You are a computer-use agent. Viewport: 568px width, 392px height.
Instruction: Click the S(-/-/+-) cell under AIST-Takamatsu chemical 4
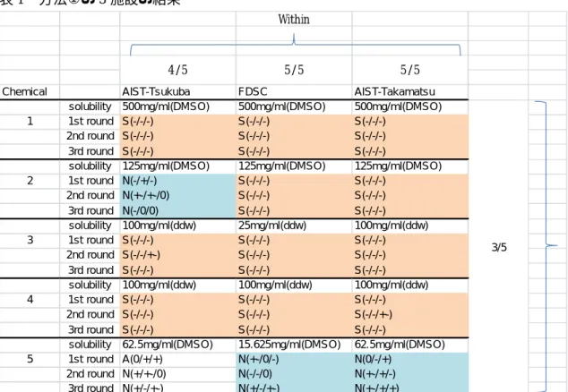409,314
